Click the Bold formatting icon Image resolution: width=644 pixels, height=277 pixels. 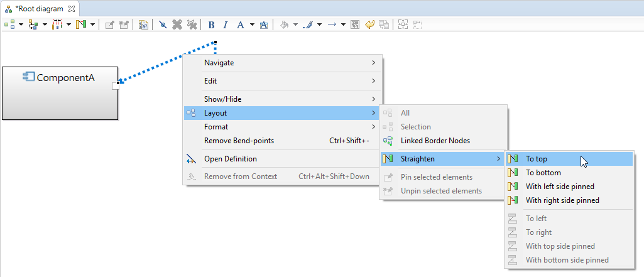click(x=211, y=25)
